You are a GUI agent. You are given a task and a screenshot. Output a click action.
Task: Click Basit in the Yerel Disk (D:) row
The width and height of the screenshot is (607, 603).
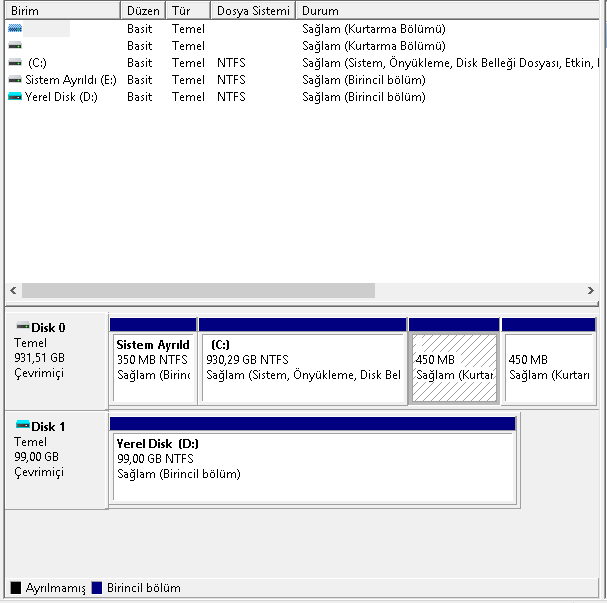tap(140, 97)
